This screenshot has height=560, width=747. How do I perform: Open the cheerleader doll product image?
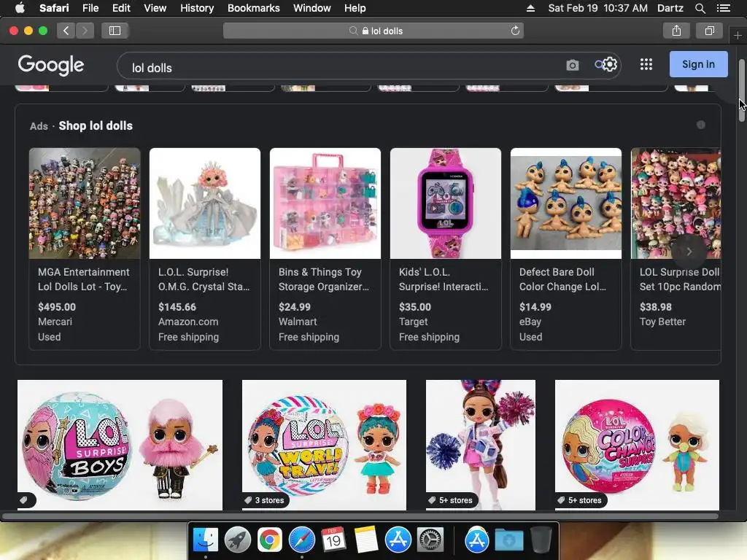point(480,445)
